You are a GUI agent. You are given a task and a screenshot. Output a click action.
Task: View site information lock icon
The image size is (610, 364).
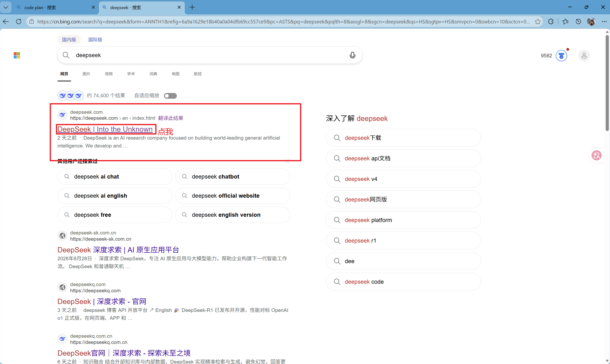(x=32, y=22)
